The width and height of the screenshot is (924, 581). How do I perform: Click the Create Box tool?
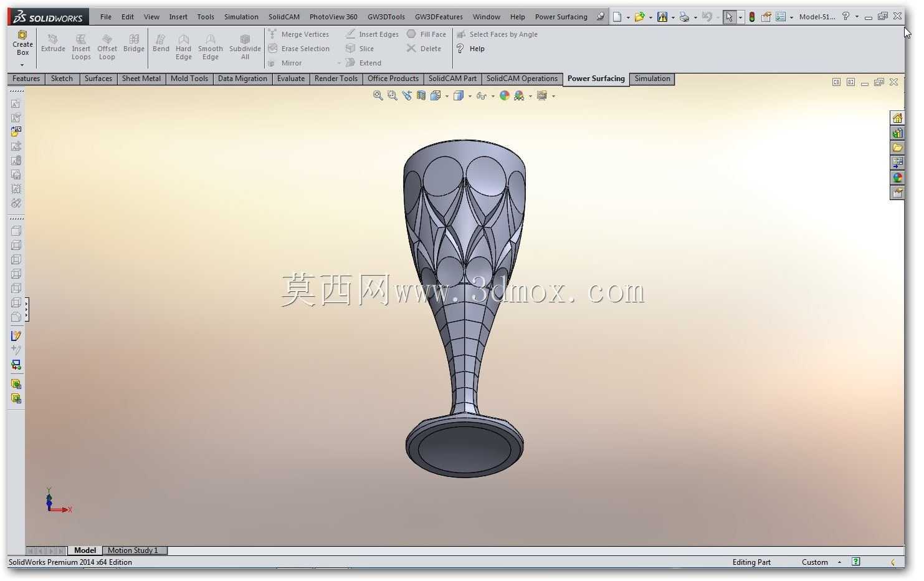[22, 44]
